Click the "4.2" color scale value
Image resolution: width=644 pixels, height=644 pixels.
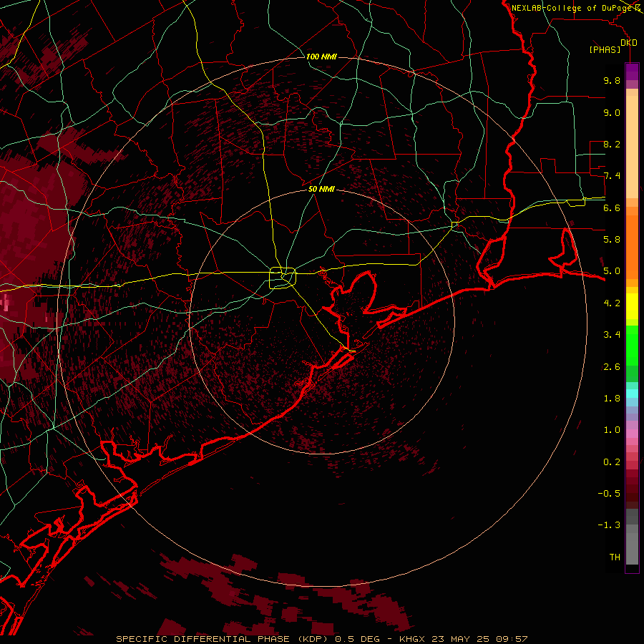[x=612, y=303]
